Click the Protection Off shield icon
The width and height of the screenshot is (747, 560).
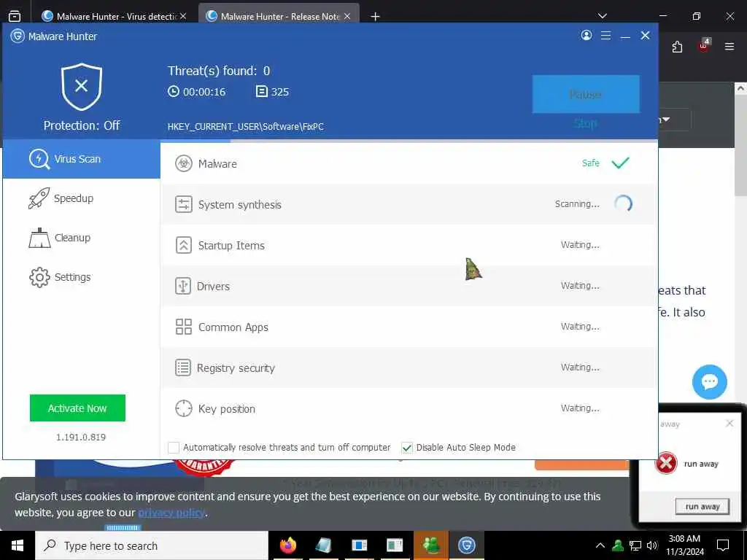(82, 87)
